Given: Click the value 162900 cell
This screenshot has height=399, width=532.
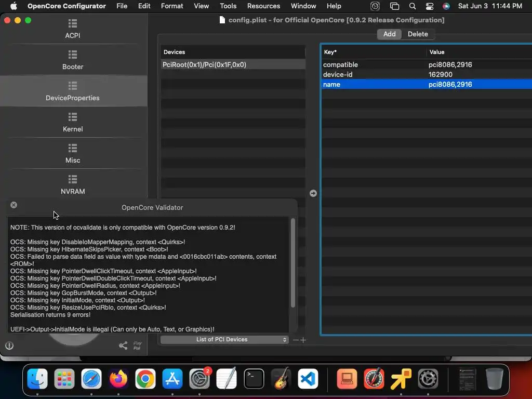Looking at the screenshot, I should coord(440,74).
